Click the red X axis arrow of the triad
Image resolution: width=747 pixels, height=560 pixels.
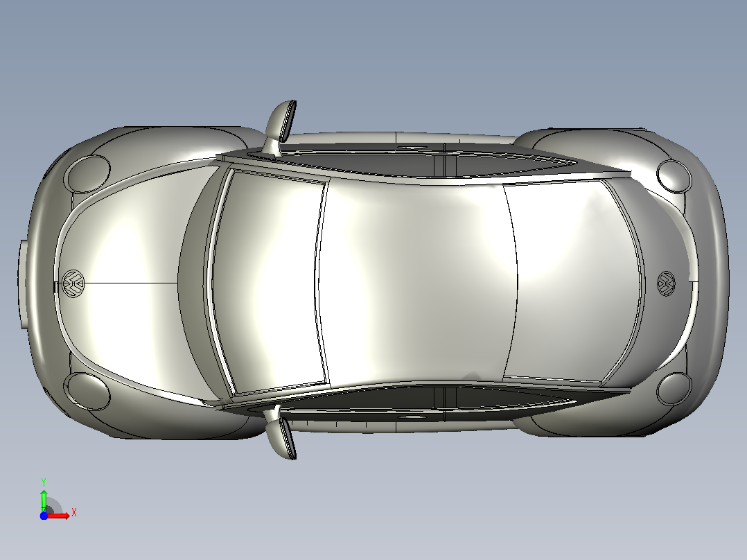(59, 516)
